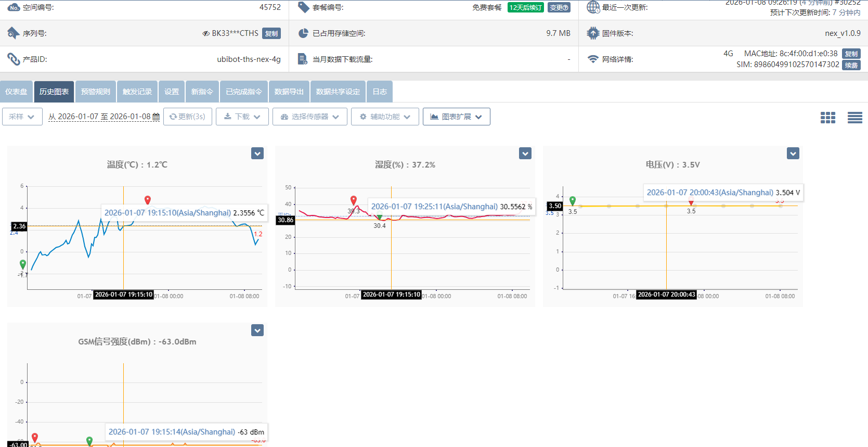This screenshot has width=868, height=447.
Task: Open the 仪表盘 dashboard tab
Action: click(16, 92)
